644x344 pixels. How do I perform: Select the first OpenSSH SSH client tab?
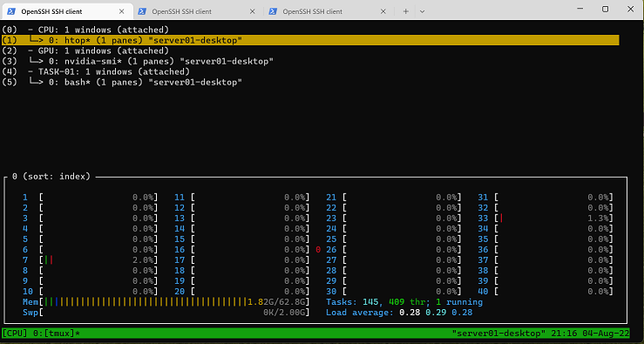tap(67, 11)
